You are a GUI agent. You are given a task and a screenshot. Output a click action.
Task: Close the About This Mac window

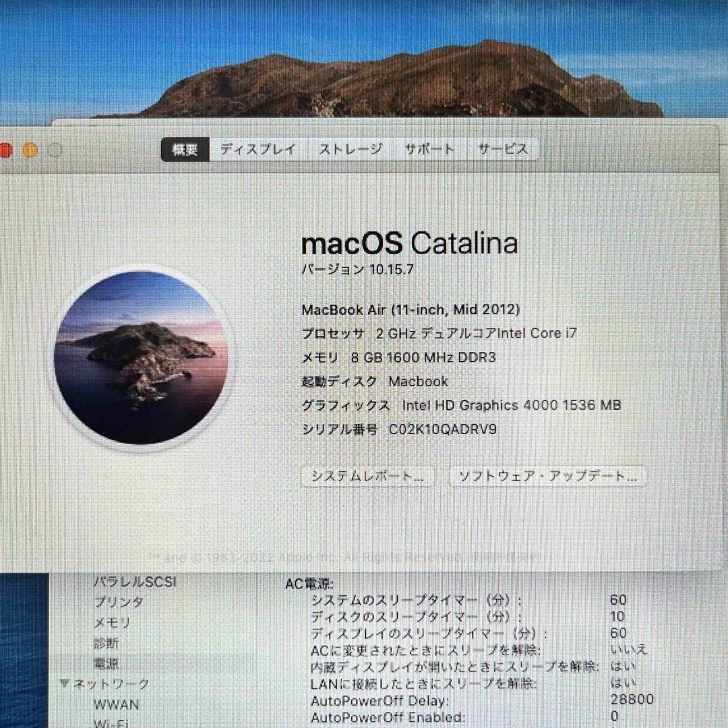click(x=5, y=150)
